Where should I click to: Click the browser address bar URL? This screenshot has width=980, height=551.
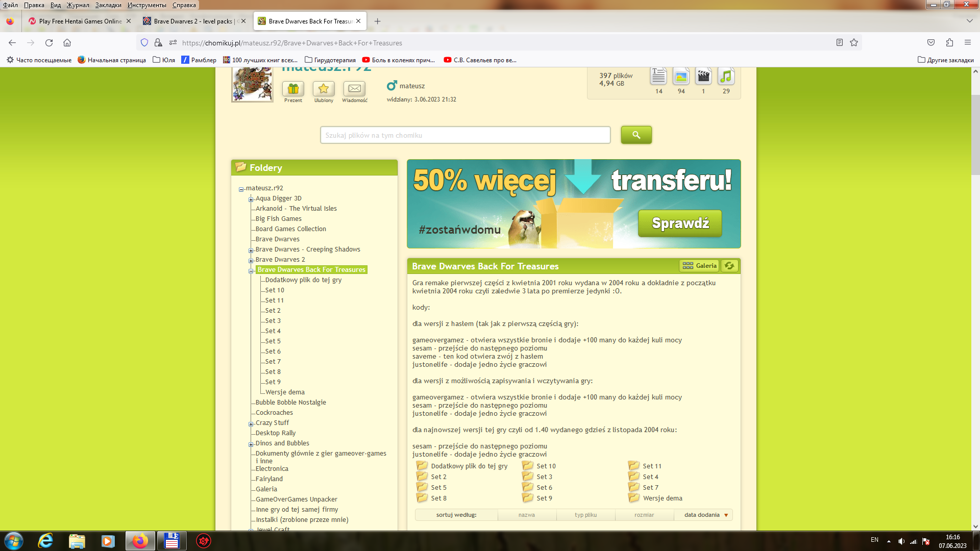292,43
